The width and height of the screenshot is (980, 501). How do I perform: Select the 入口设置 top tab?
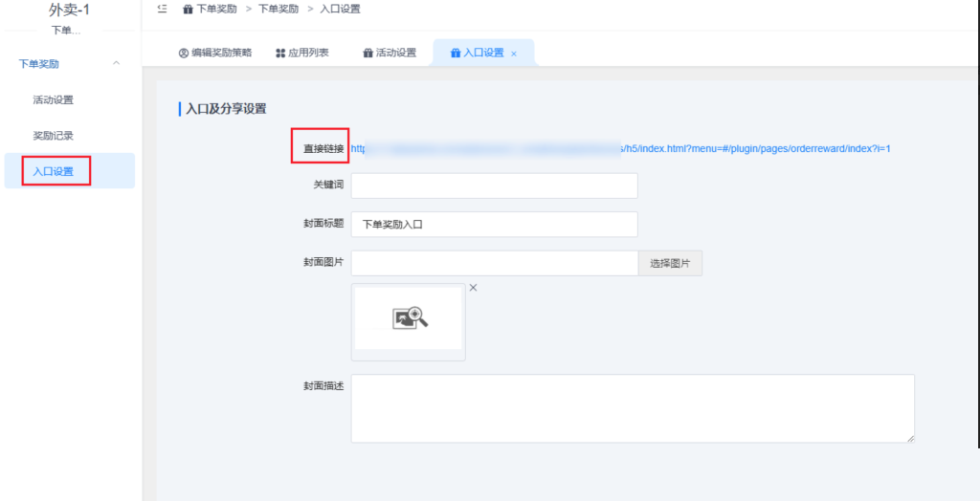(x=477, y=53)
